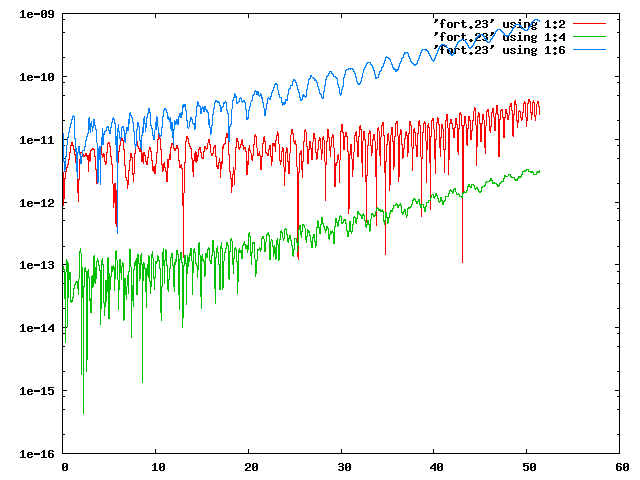The width and height of the screenshot is (640, 480).
Task: Click the y-axis label 1e-13
Action: [x=37, y=265]
